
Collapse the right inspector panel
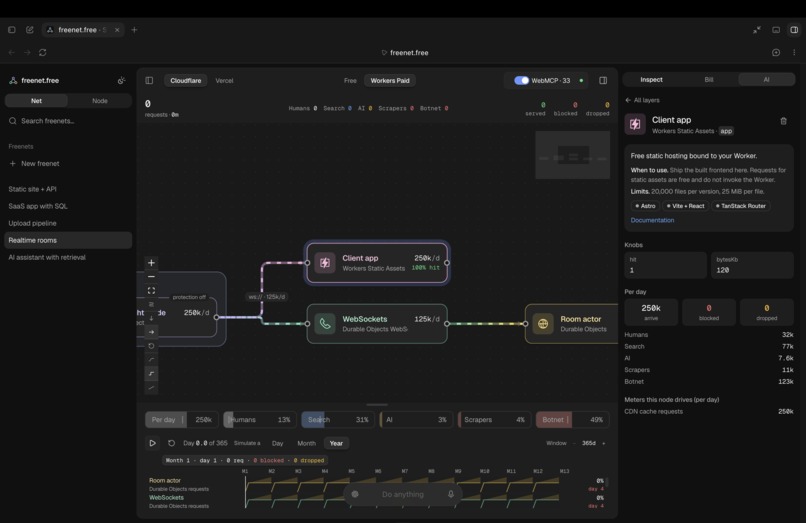(603, 80)
